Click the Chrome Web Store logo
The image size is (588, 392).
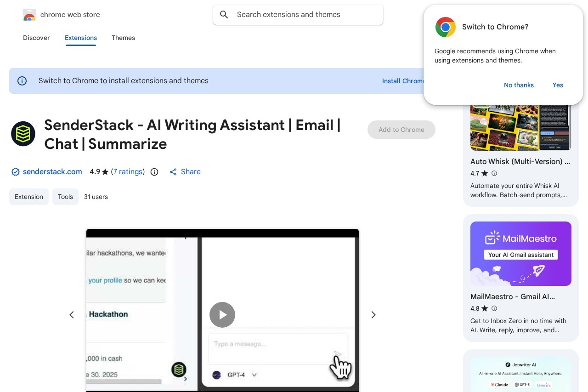pos(29,15)
